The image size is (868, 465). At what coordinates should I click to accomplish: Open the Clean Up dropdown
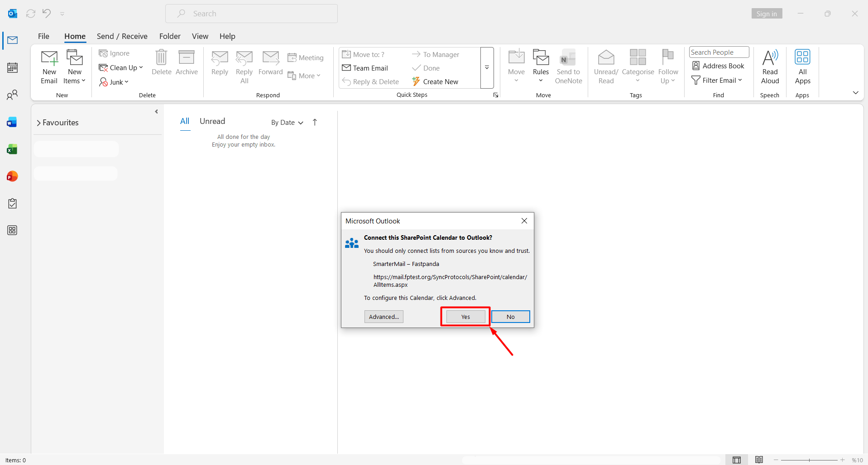point(121,67)
